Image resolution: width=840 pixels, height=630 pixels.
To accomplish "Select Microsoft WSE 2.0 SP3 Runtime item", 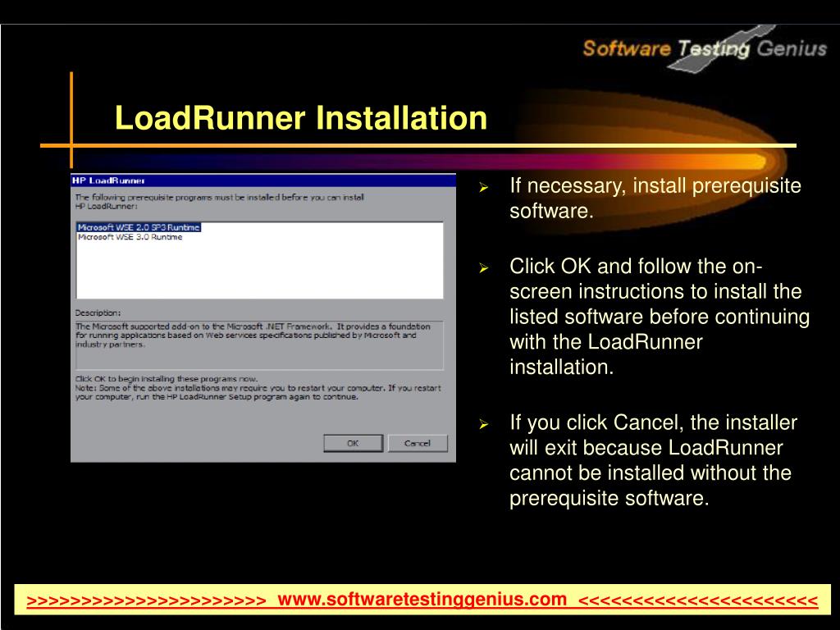I will 139,227.
